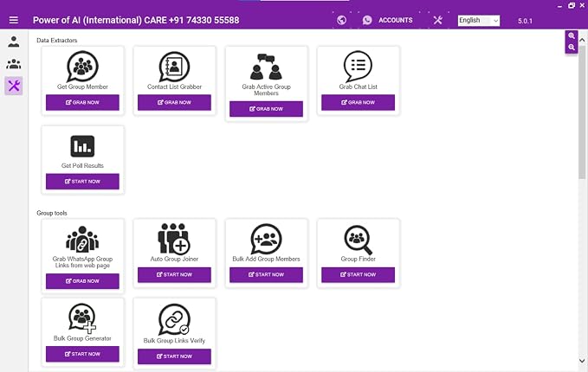Viewport: 588px width, 372px height.
Task: Select the group users sidebar icon
Action: tap(14, 64)
